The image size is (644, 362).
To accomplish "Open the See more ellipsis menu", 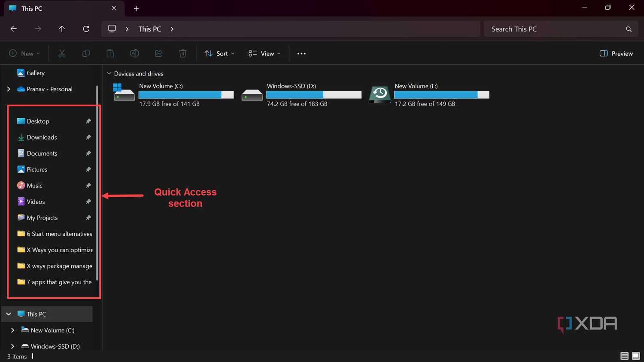I will 301,54.
